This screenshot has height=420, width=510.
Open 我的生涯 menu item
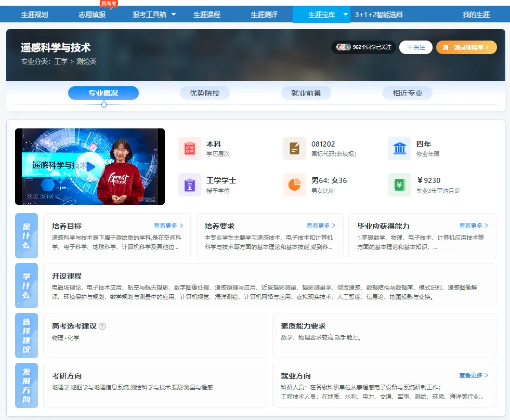(x=476, y=15)
